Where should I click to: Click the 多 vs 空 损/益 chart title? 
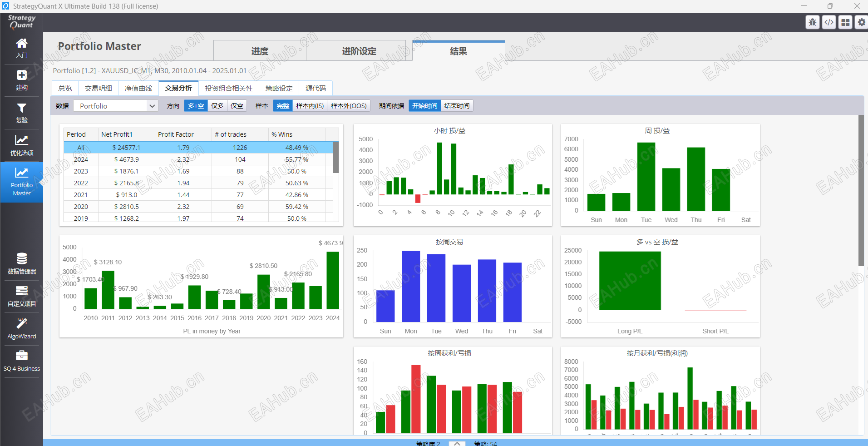(657, 242)
